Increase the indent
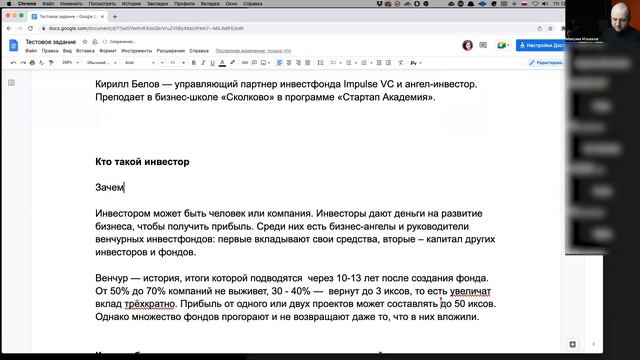The image size is (640, 360). coord(388,63)
